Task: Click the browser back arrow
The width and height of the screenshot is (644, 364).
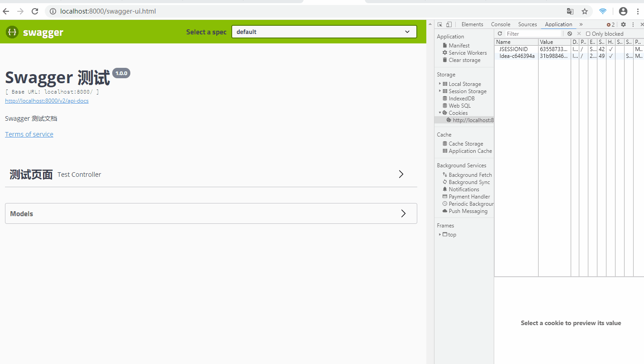Action: point(6,11)
